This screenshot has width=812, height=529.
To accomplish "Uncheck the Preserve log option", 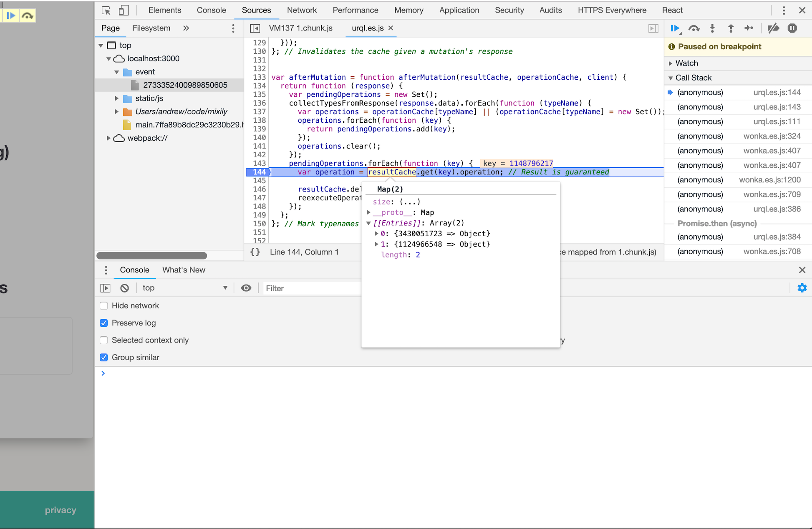I will (x=104, y=323).
